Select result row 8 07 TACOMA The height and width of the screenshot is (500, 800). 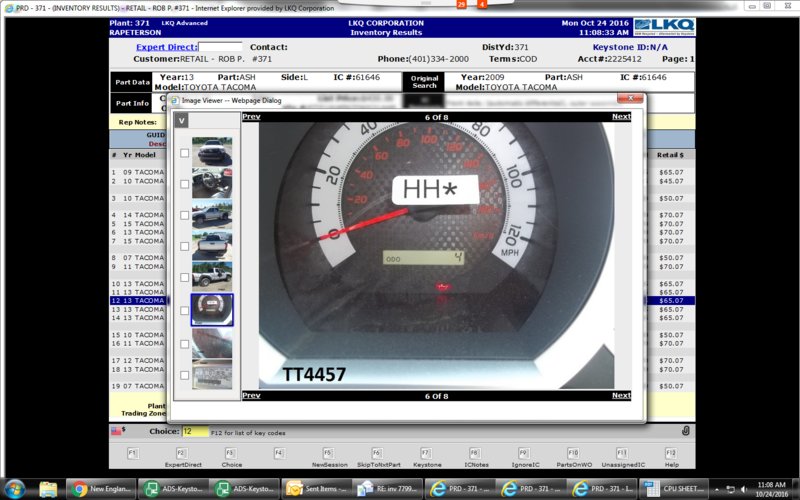138,258
